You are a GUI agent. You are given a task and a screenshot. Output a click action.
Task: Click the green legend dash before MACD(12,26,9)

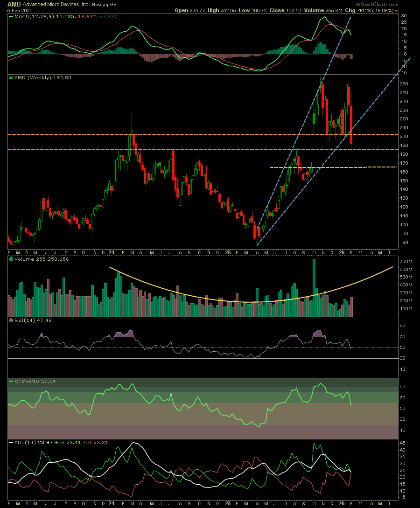[x=11, y=16]
